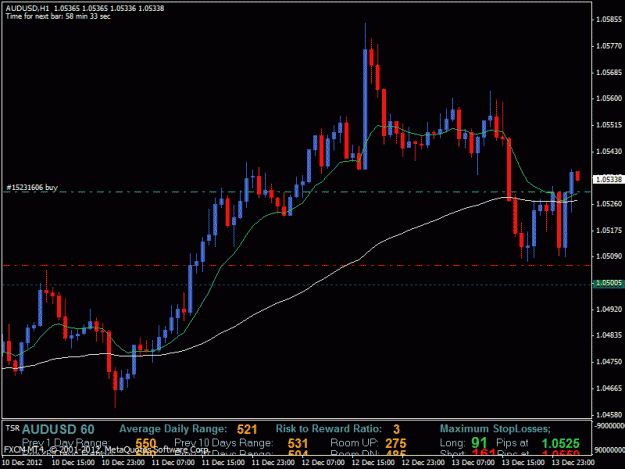This screenshot has width=625, height=469.
Task: Click the 'AUDUSD 60' indicator title
Action: click(58, 430)
